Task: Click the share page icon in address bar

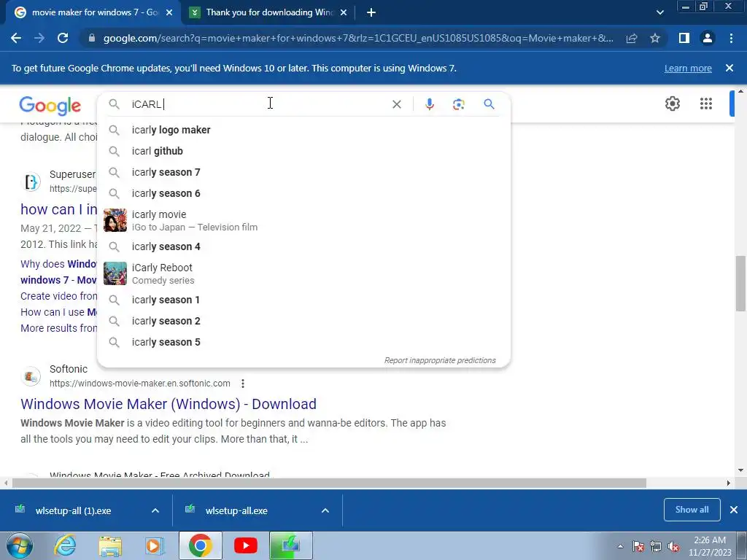Action: (632, 38)
